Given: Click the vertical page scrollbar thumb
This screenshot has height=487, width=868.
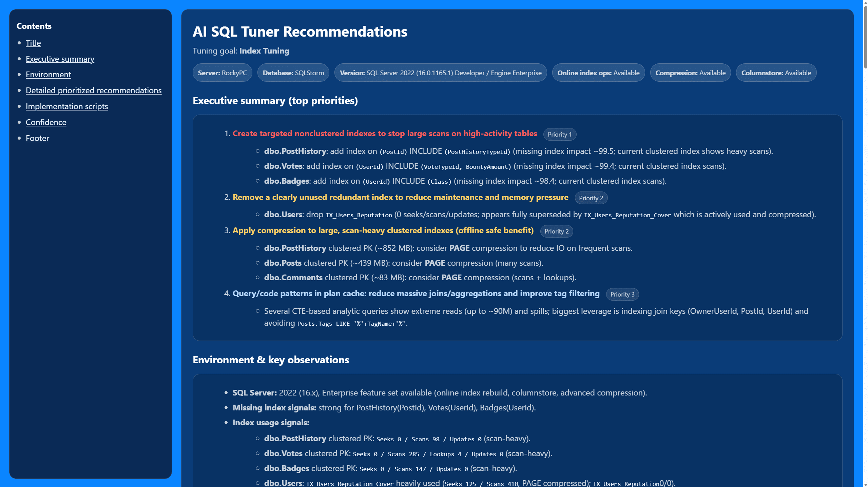Looking at the screenshot, I should (865, 37).
